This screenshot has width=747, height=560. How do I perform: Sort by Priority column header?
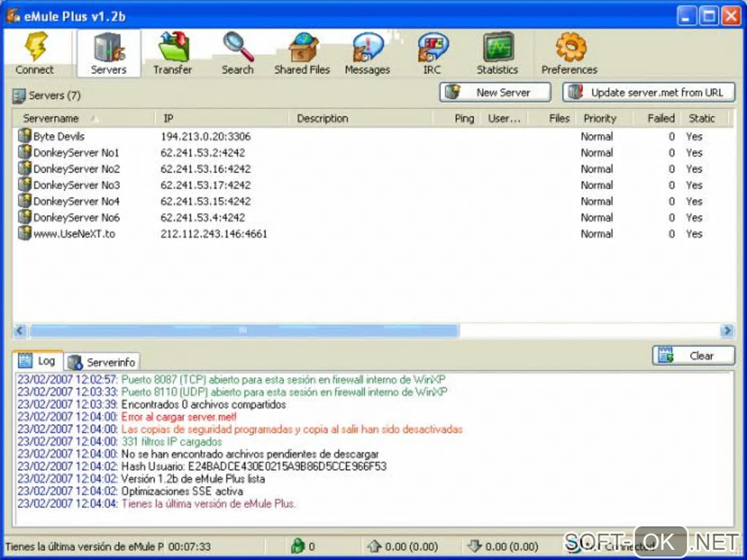[x=605, y=118]
